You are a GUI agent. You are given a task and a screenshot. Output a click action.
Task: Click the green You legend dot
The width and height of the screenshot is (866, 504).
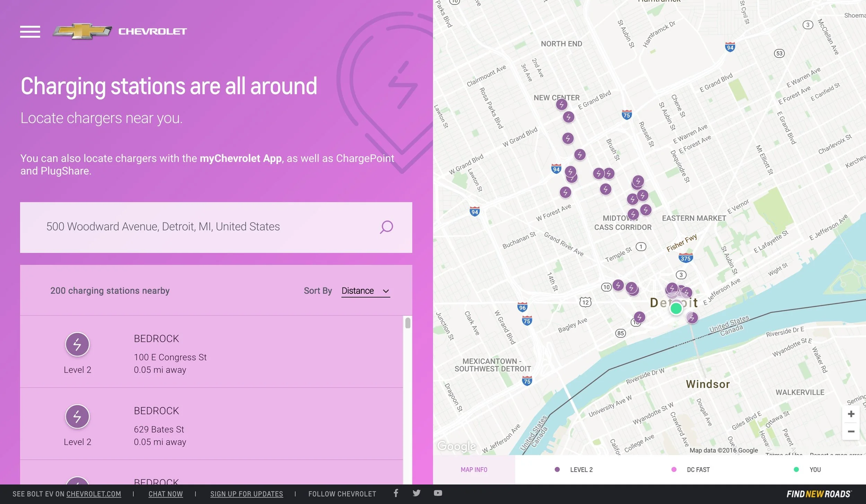[x=796, y=470]
